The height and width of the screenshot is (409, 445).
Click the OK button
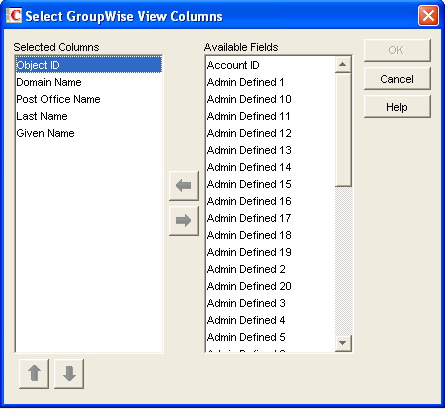(397, 50)
